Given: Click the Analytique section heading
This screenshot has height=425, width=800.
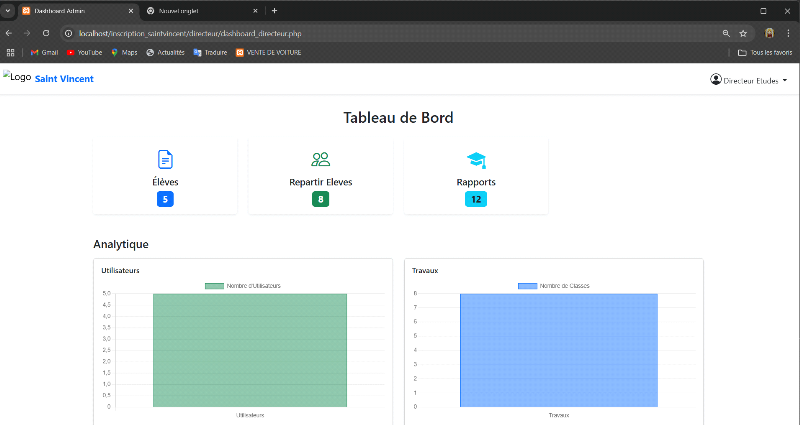Looking at the screenshot, I should pos(121,244).
